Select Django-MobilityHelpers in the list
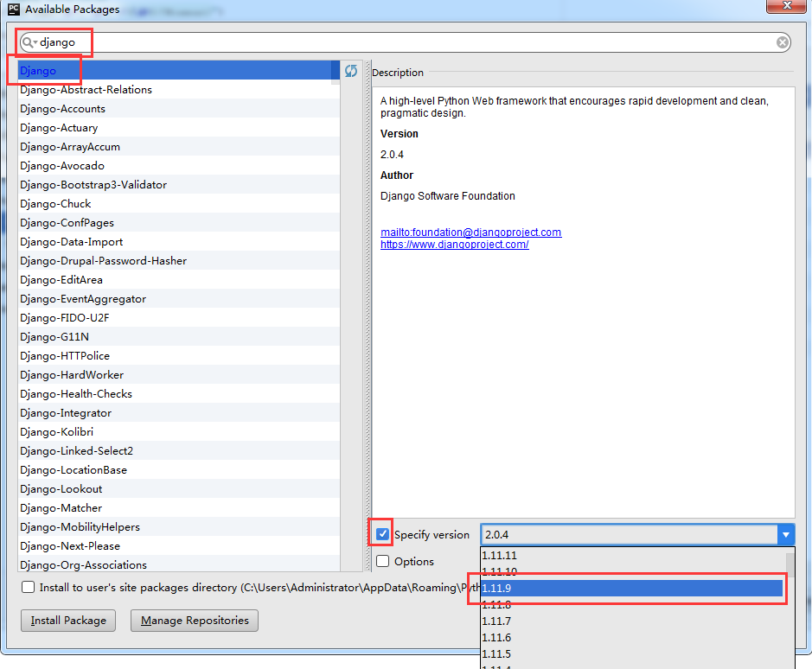The image size is (812, 669). 179,527
